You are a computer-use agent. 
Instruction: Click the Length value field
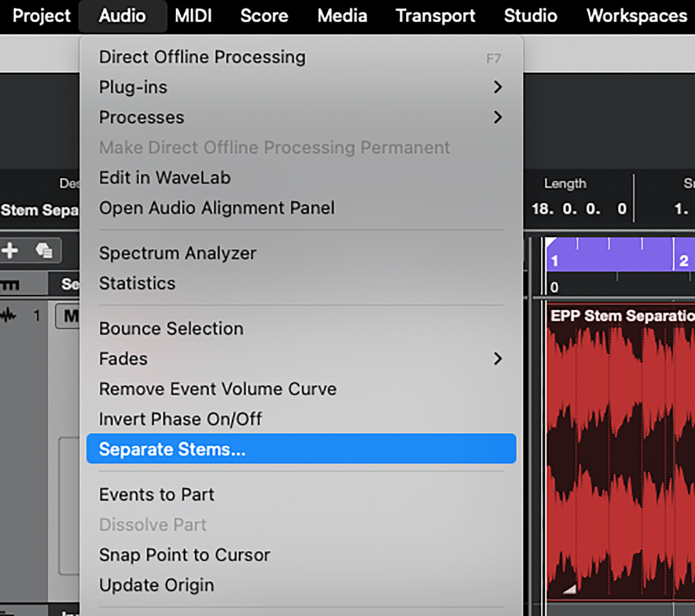click(x=580, y=208)
